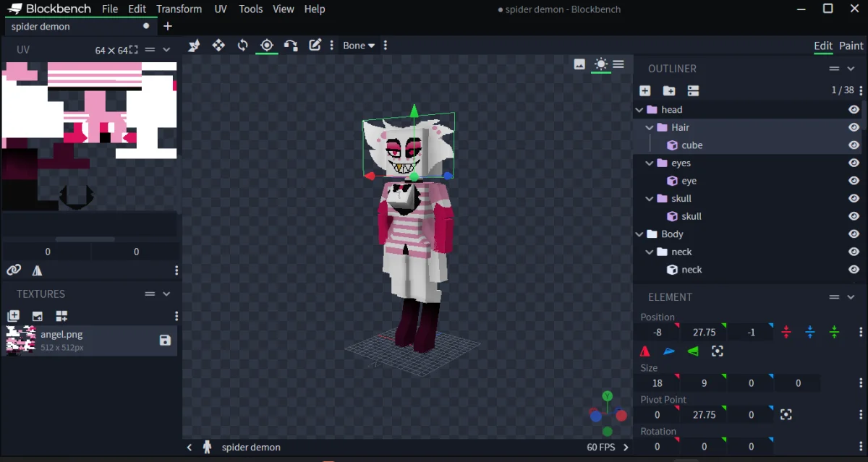Click center pivot icon beside Pivot Point values
Viewport: 868px width, 462px height.
(x=786, y=415)
